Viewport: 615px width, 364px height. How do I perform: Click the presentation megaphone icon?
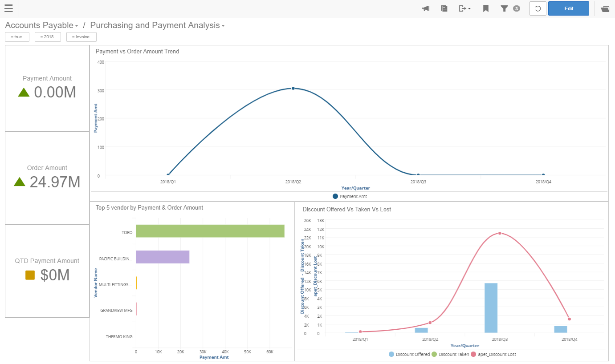pos(425,8)
